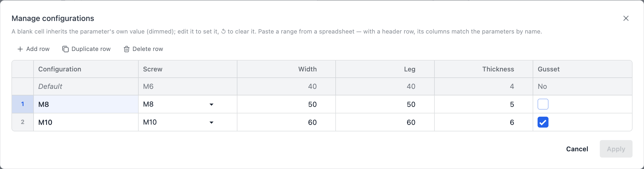The width and height of the screenshot is (644, 169).
Task: Click the Cancel button
Action: (x=577, y=149)
